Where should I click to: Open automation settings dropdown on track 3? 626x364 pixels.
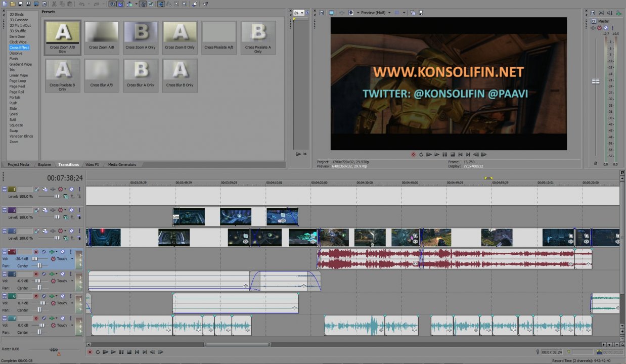(65, 231)
